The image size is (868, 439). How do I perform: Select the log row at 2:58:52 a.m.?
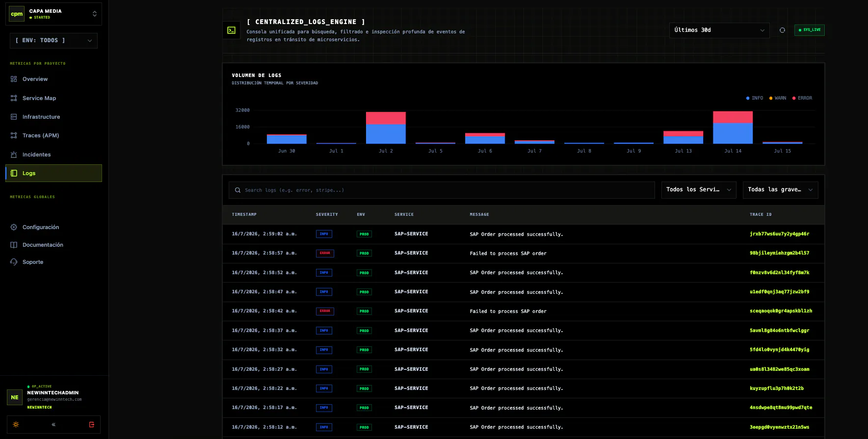(524, 273)
